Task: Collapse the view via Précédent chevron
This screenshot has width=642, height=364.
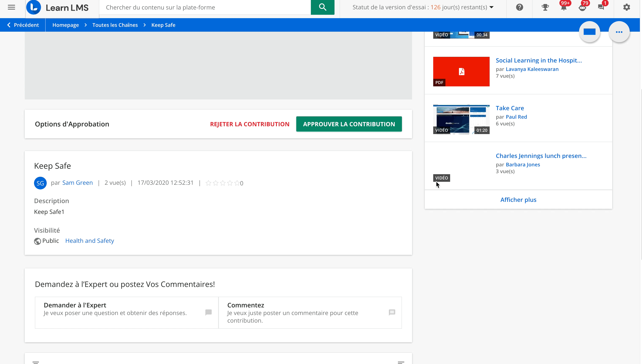Action: [9, 25]
